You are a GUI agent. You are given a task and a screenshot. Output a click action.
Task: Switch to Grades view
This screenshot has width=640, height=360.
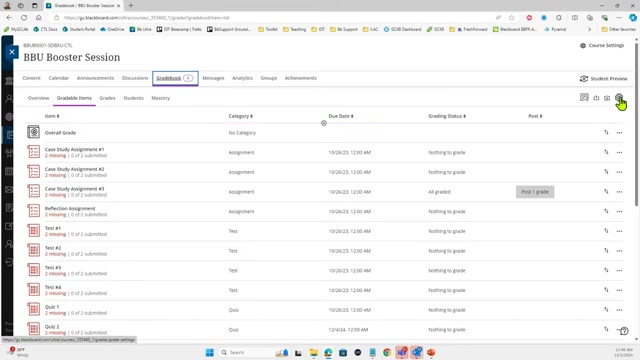(107, 98)
